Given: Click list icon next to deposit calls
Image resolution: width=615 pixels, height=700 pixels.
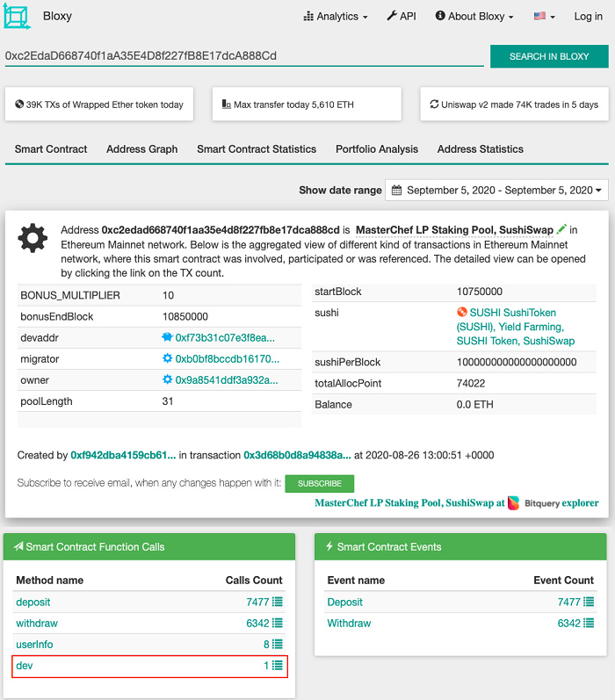Looking at the screenshot, I should click(x=278, y=602).
